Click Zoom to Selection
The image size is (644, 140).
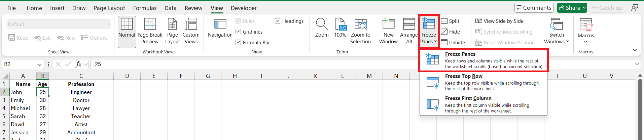click(360, 32)
